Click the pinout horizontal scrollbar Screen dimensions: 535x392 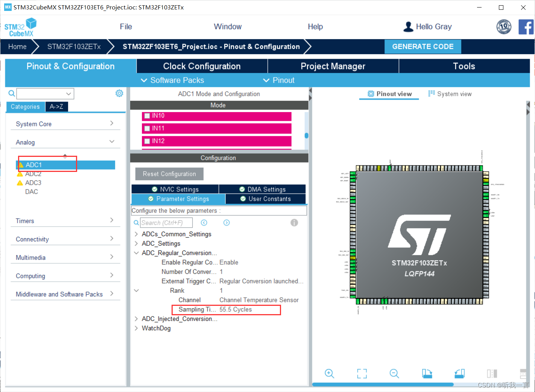coord(383,384)
